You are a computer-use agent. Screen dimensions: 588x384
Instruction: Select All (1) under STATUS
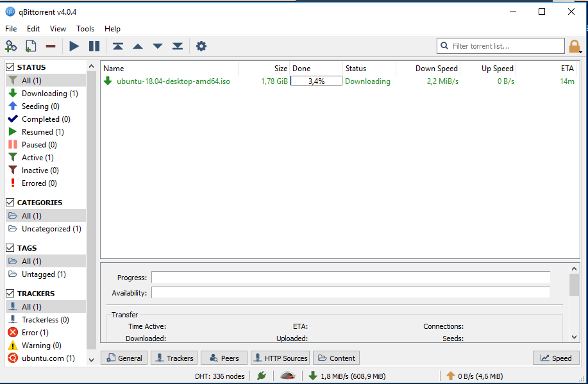point(46,80)
